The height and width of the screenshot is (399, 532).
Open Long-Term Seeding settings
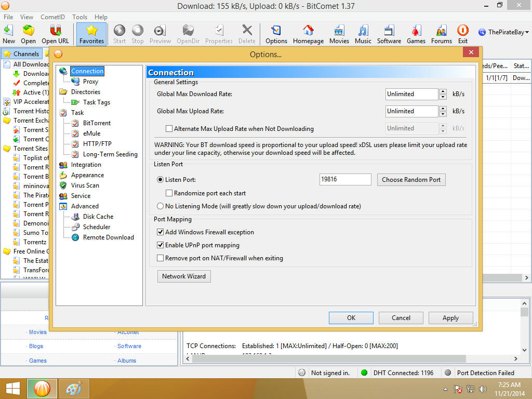[x=110, y=154]
